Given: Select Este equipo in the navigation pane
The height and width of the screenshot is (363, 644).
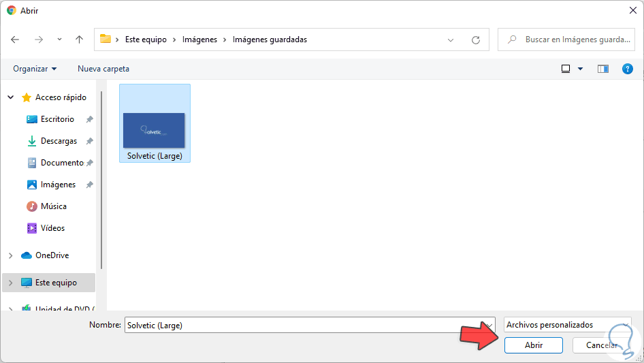Looking at the screenshot, I should pyautogui.click(x=56, y=283).
